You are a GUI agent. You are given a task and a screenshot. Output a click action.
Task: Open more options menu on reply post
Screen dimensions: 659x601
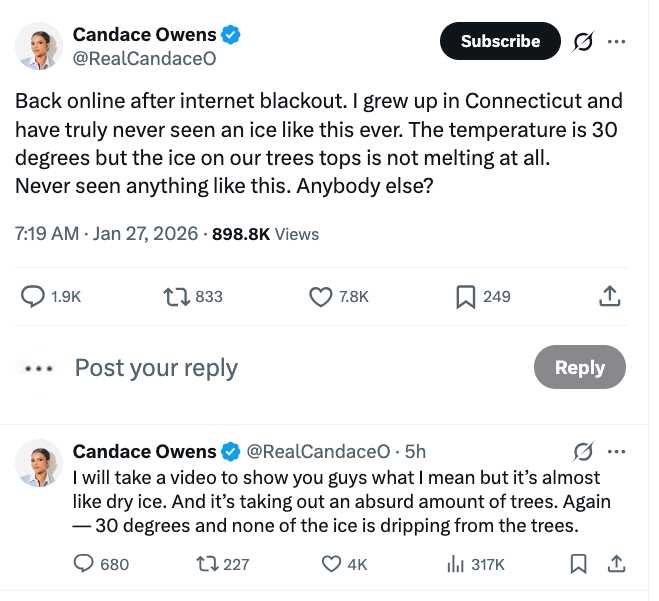click(x=617, y=451)
